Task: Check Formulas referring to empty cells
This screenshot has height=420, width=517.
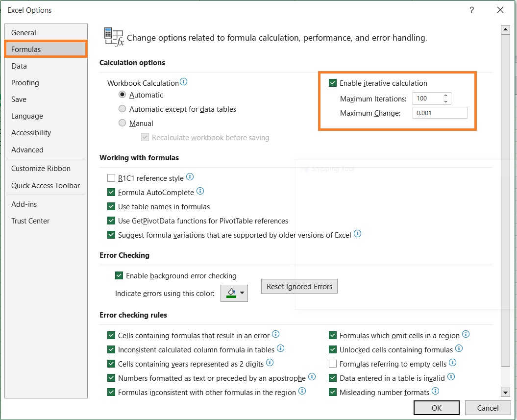Action: tap(333, 364)
